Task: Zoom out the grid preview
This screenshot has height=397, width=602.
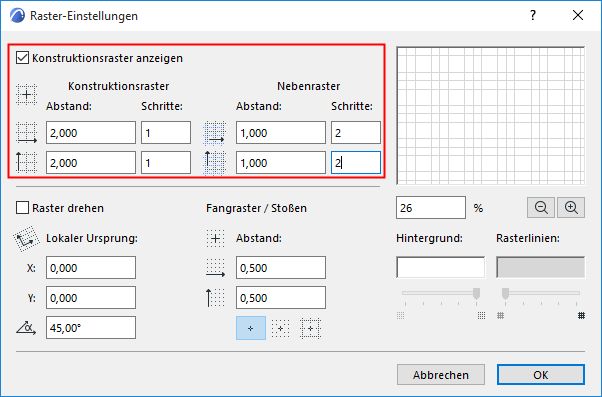Action: click(x=541, y=208)
